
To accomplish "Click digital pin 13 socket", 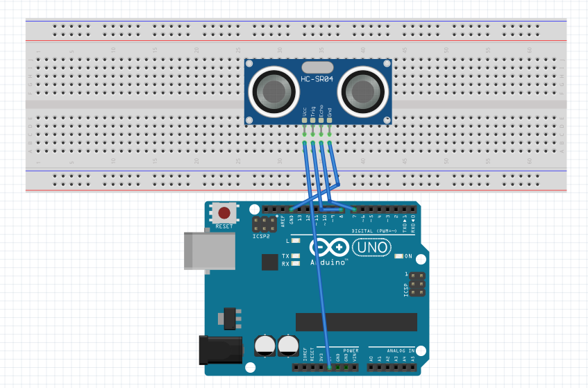I will (x=300, y=210).
